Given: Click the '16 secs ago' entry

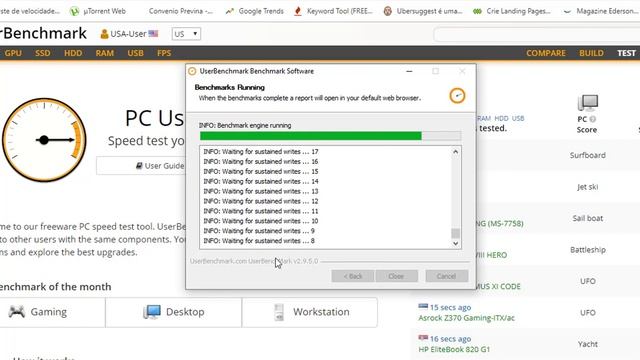Looking at the screenshot, I should tap(450, 339).
